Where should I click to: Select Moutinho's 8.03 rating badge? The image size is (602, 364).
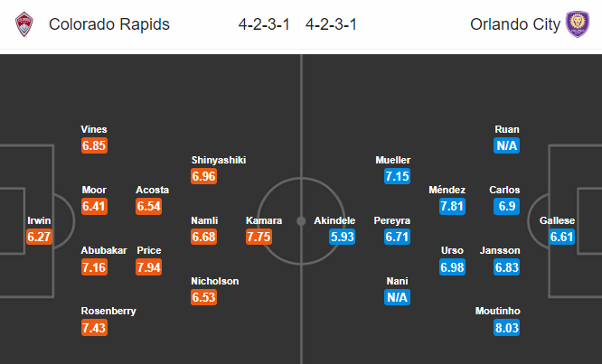coord(506,328)
